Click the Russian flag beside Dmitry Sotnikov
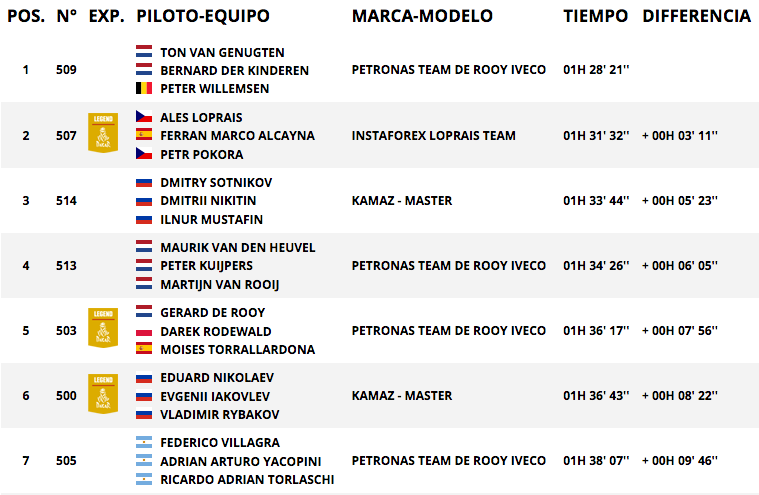 coord(144,182)
